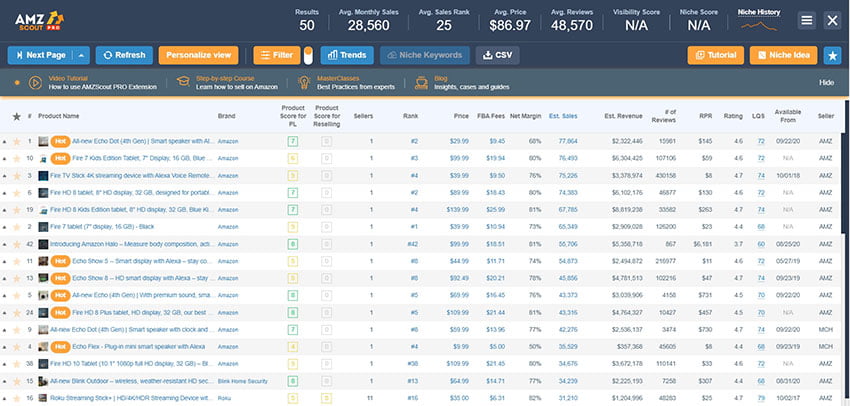This screenshot has width=850, height=406.
Task: Sort by Rating column header
Action: [733, 116]
